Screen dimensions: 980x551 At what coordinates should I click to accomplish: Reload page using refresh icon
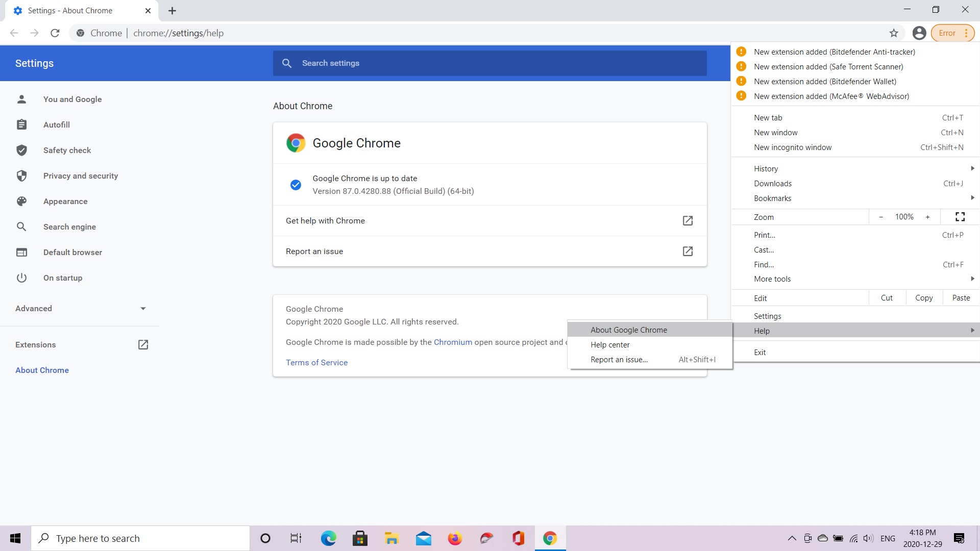[55, 33]
